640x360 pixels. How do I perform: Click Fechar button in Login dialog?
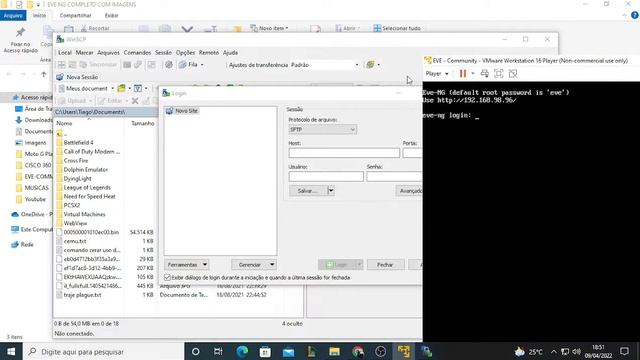coord(385,264)
